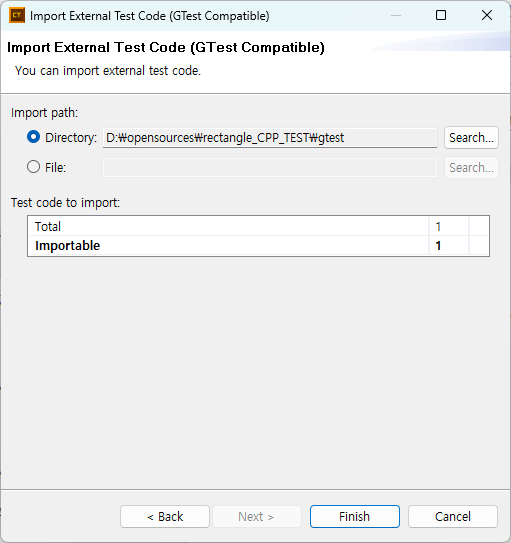Click the Next button
The width and height of the screenshot is (511, 543).
coord(256,516)
